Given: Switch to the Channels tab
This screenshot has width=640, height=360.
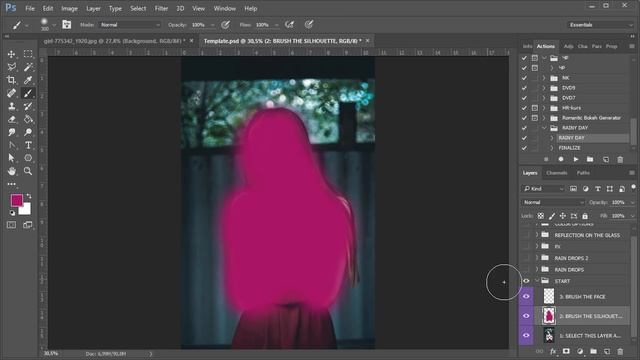Looking at the screenshot, I should [x=557, y=173].
